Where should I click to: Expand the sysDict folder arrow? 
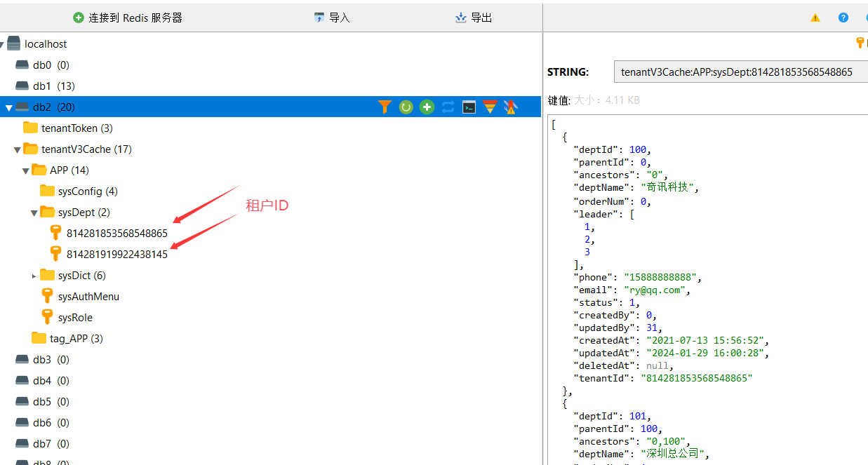pos(34,276)
